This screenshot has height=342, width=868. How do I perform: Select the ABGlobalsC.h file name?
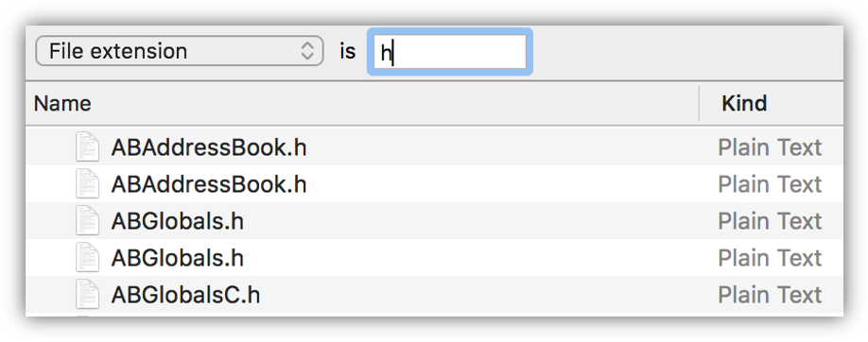tap(185, 296)
